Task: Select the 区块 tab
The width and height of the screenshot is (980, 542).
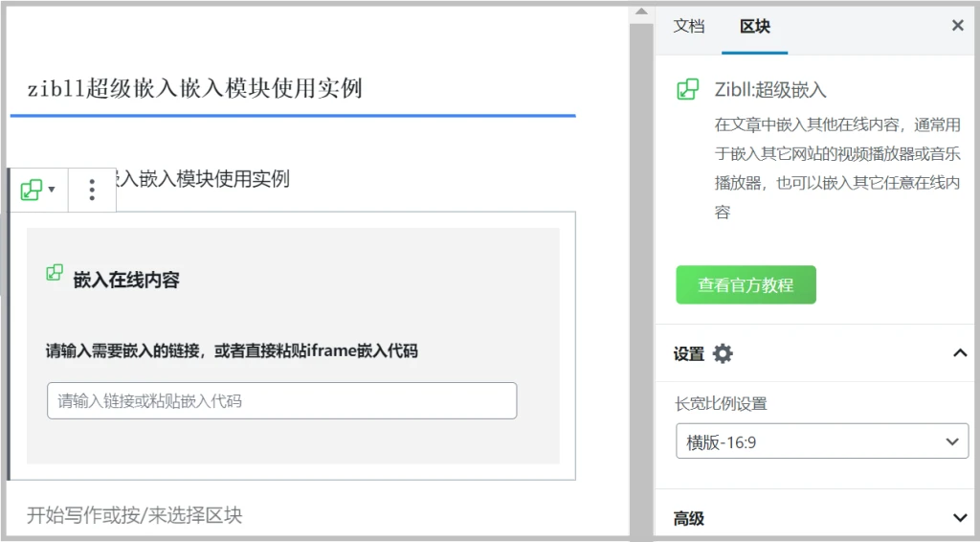Action: pyautogui.click(x=755, y=26)
